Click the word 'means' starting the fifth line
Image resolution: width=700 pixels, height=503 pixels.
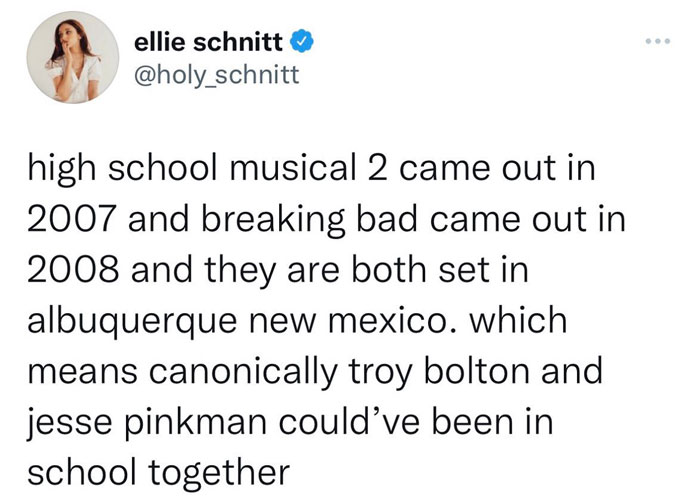pyautogui.click(x=82, y=373)
